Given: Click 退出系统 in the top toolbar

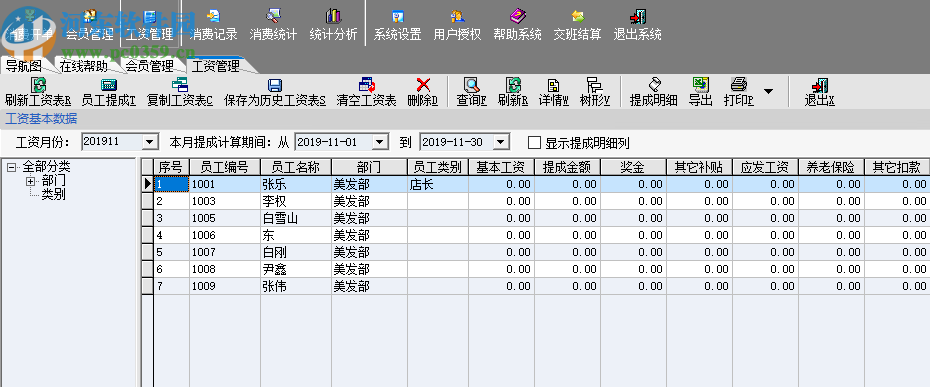Looking at the screenshot, I should 637,24.
